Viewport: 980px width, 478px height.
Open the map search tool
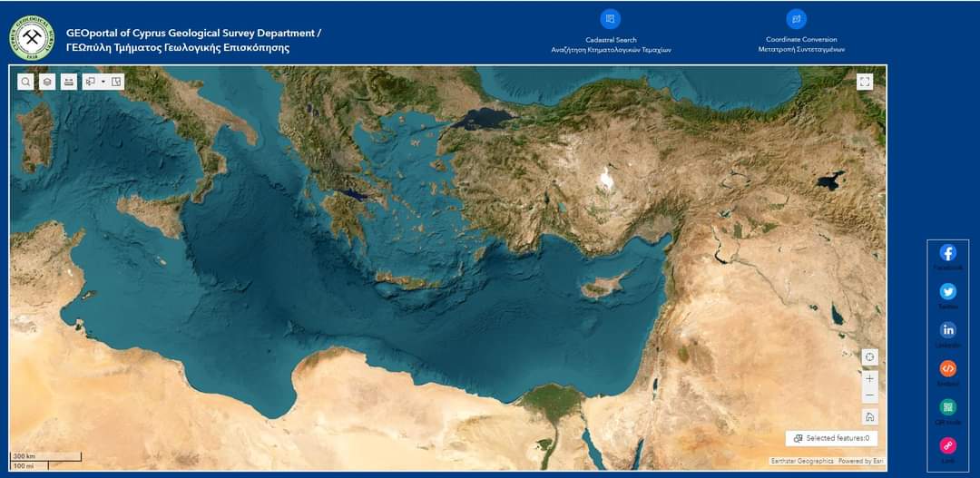25,82
